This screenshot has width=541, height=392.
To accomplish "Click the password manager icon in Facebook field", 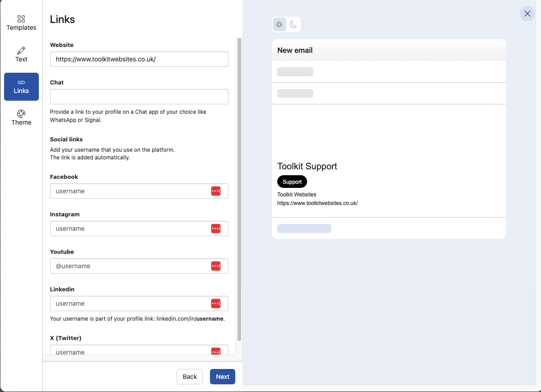I will coord(216,191).
